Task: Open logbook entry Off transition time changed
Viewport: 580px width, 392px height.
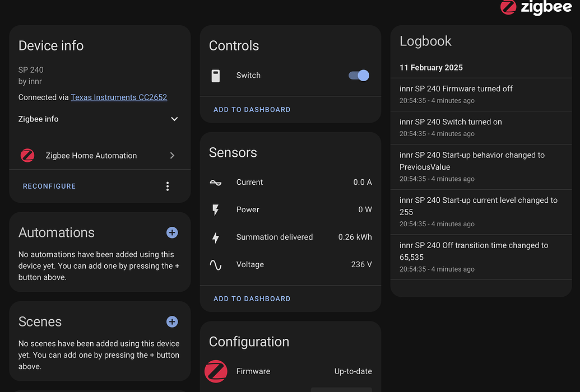Action: click(x=481, y=258)
